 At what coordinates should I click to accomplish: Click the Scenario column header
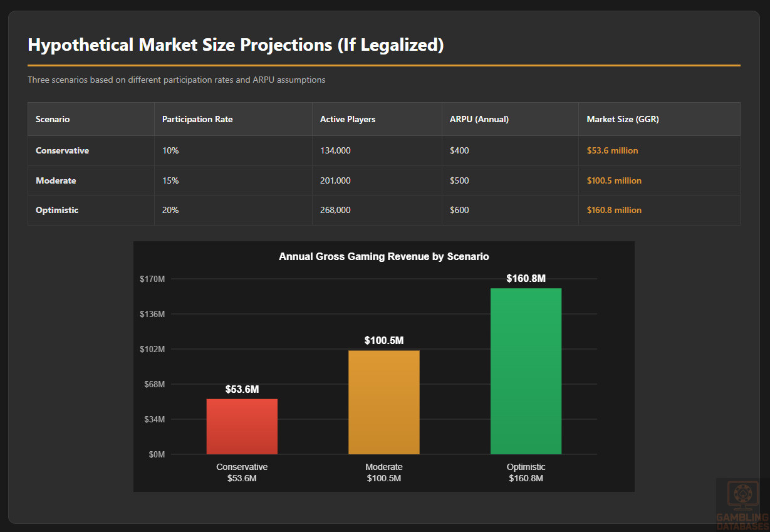(x=53, y=119)
